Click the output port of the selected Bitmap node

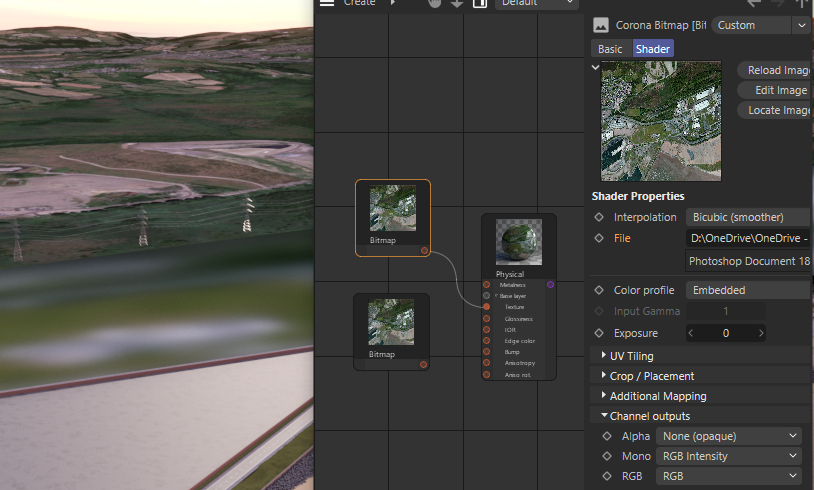click(424, 251)
